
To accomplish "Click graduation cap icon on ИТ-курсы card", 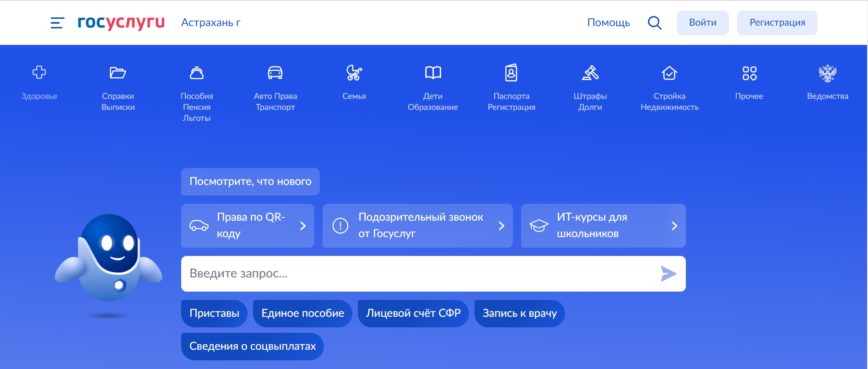I will coord(539,226).
